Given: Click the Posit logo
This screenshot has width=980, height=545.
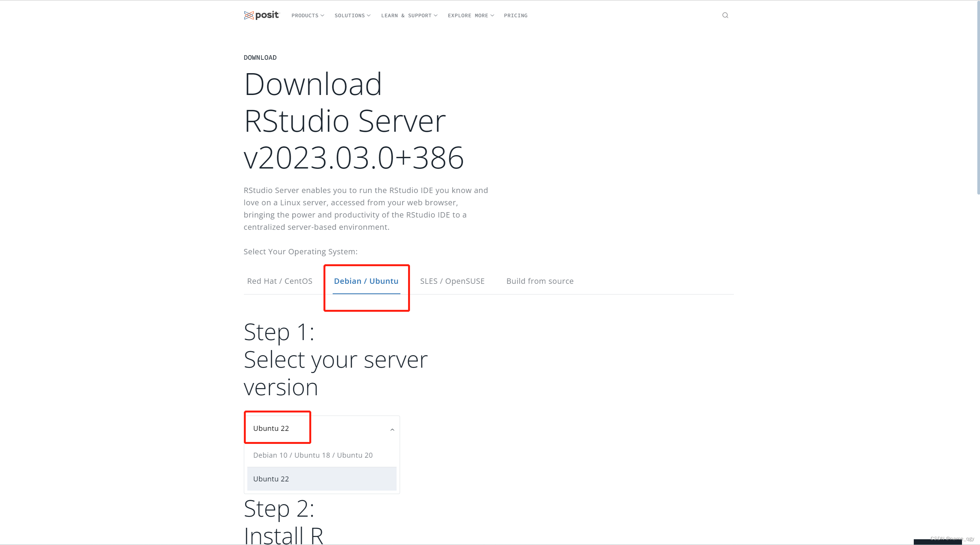Looking at the screenshot, I should (x=262, y=15).
